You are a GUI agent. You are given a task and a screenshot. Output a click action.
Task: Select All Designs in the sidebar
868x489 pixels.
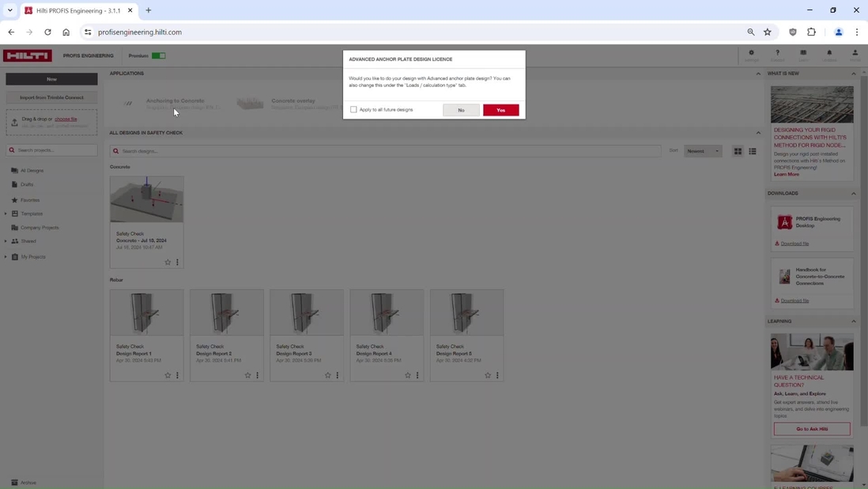tap(32, 170)
